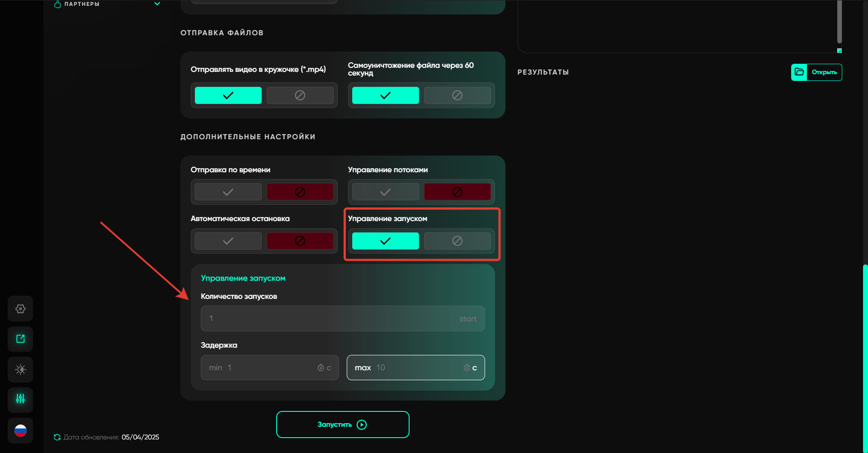Turn off file self-destruct after 60 seconds

pyautogui.click(x=457, y=95)
